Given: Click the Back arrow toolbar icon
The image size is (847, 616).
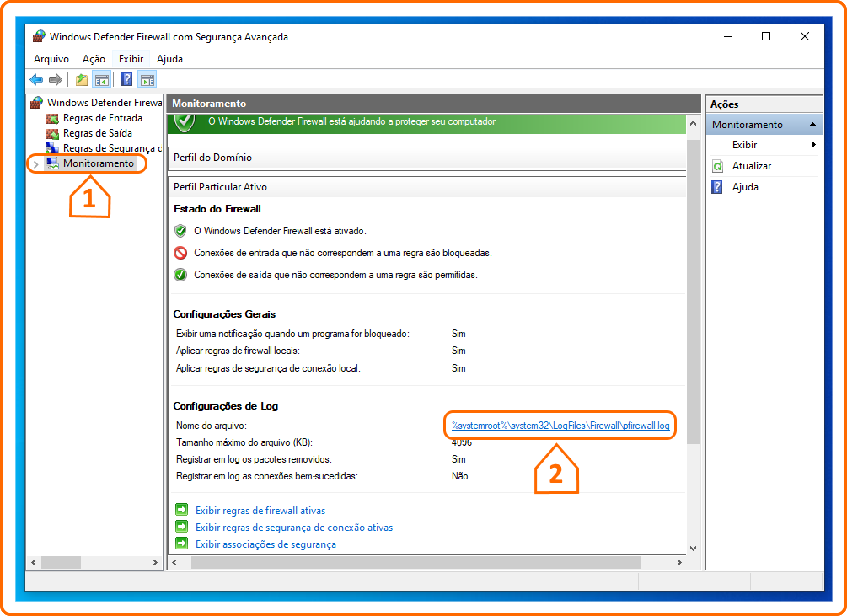Looking at the screenshot, I should click(36, 80).
